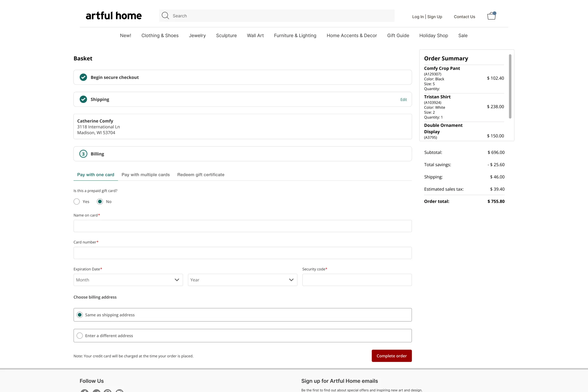The height and width of the screenshot is (392, 588).
Task: Click the search magnifier icon
Action: pyautogui.click(x=165, y=16)
